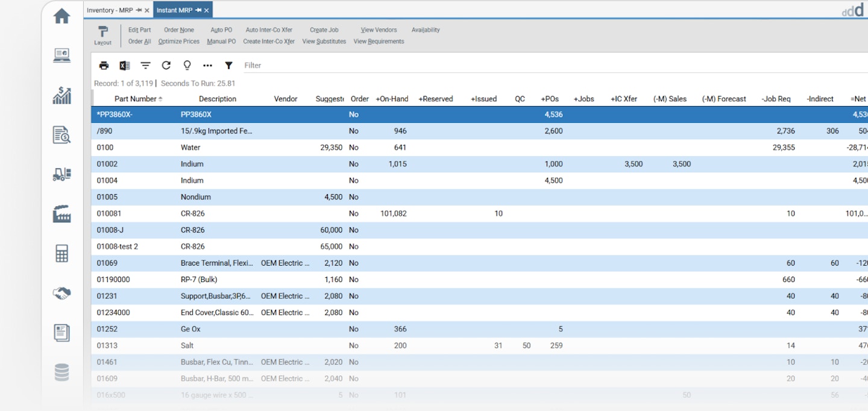Viewport: 868px width, 411px height.
Task: Open the calculator sidebar icon
Action: pyautogui.click(x=62, y=254)
